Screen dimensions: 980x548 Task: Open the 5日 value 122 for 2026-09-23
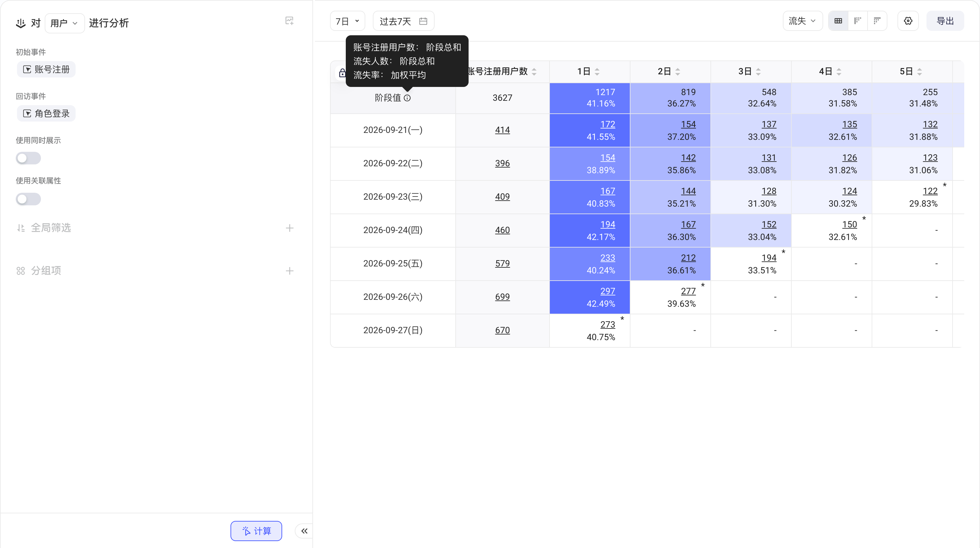point(930,191)
